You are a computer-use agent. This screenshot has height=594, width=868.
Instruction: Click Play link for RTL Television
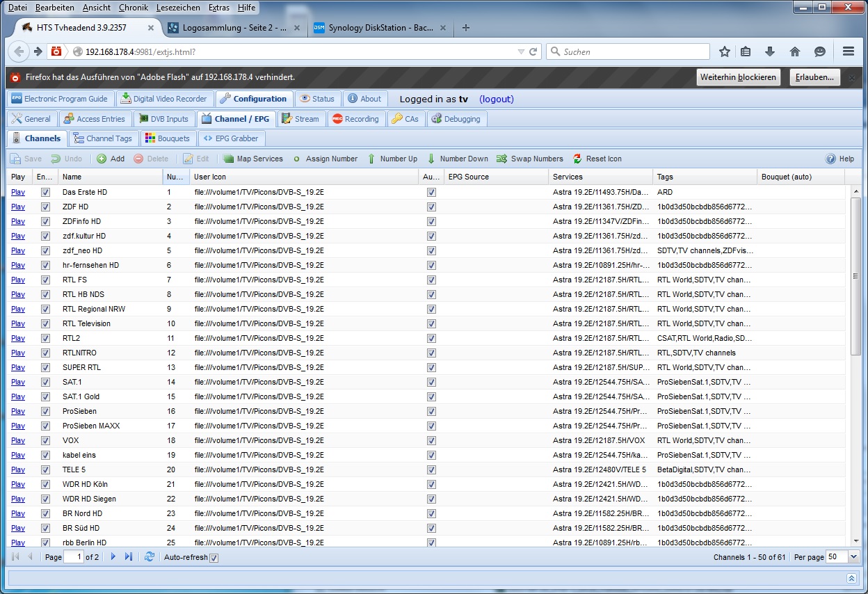click(18, 323)
